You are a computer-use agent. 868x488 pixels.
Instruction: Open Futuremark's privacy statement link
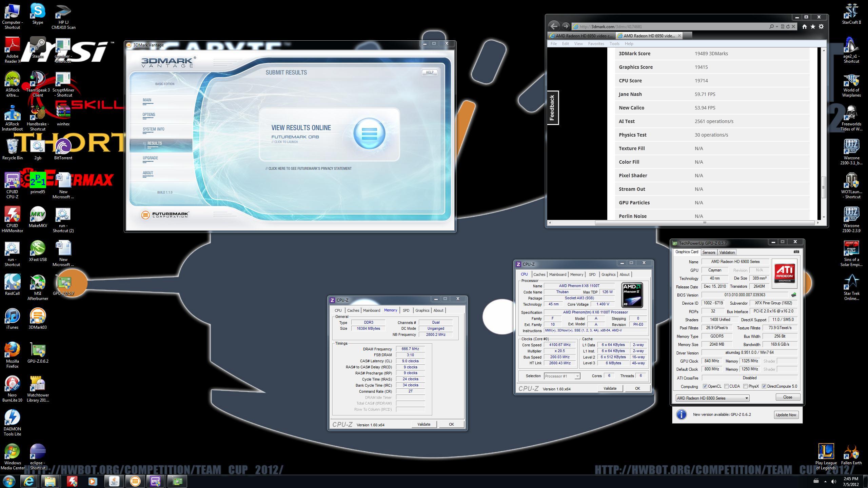tap(308, 168)
